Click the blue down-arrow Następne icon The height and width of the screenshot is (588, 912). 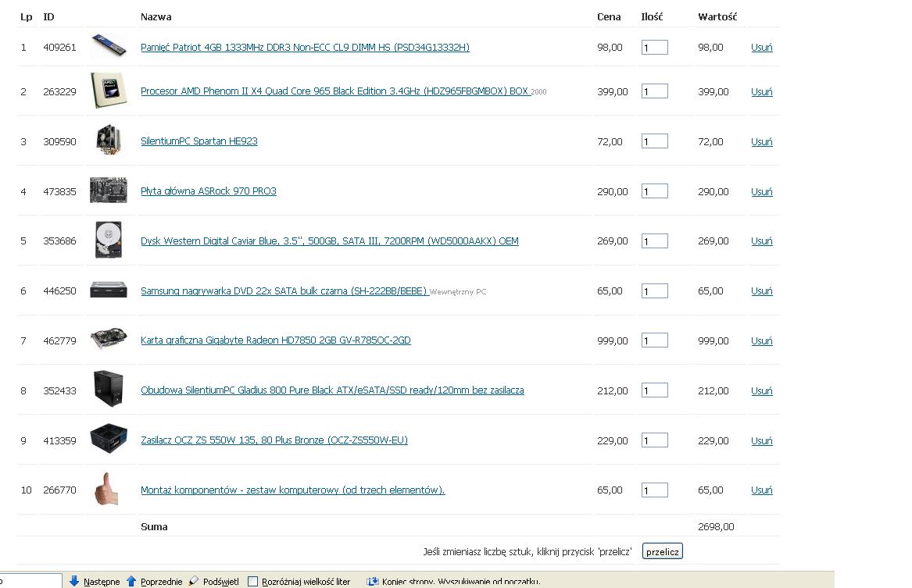pos(74,581)
